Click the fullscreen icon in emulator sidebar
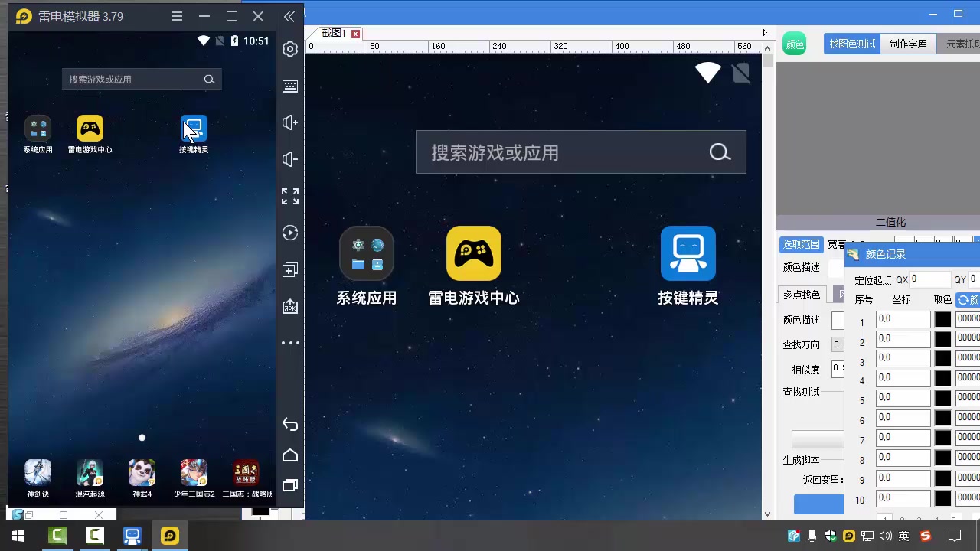Screen dimensions: 980x551 [x=289, y=197]
